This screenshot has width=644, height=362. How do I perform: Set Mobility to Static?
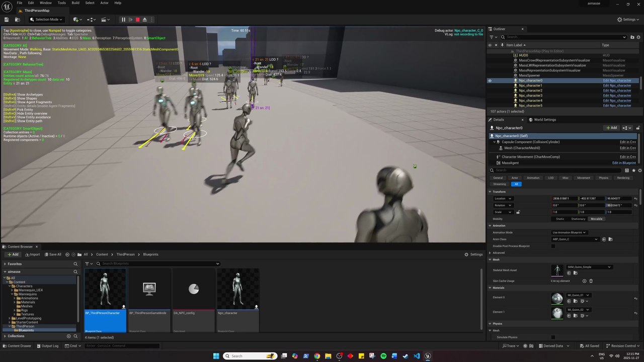tap(560, 219)
